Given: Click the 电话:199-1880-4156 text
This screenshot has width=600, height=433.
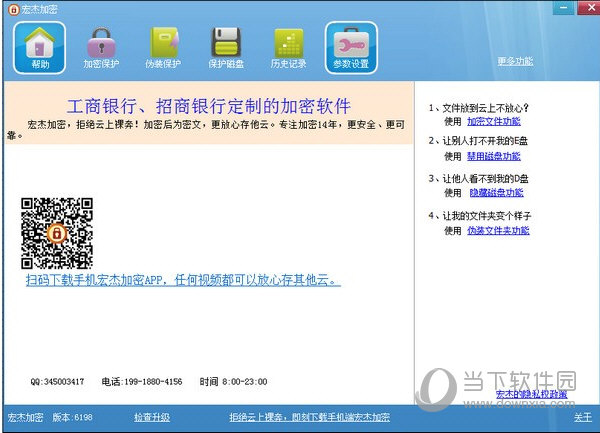Looking at the screenshot, I should pos(142,381).
